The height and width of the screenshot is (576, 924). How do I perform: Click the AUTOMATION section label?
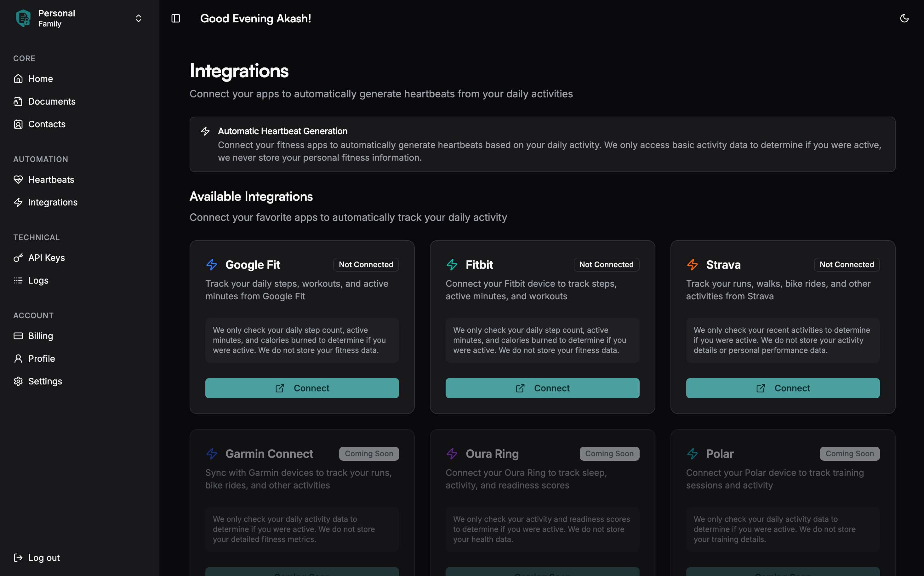41,159
